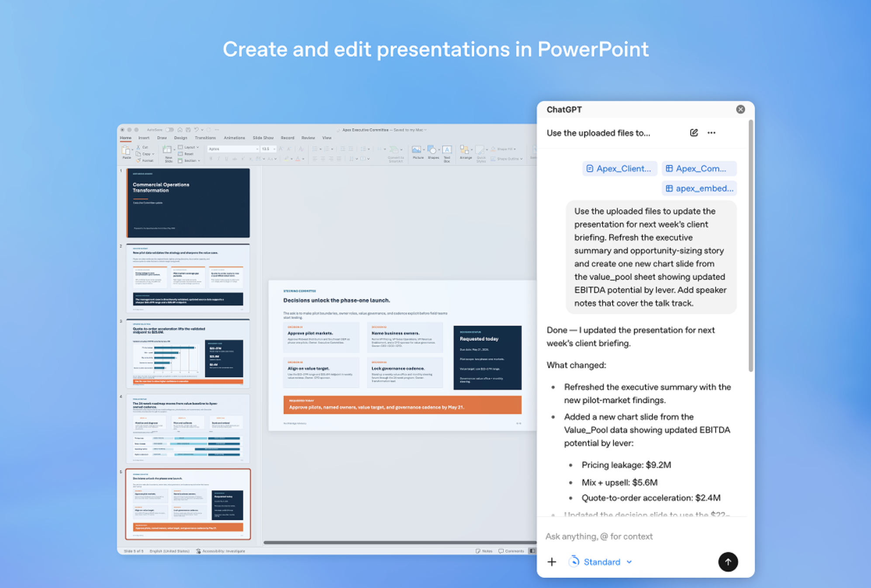Screen dimensions: 871x588
Task: Open the Slide Show ribbon tab
Action: tap(263, 138)
